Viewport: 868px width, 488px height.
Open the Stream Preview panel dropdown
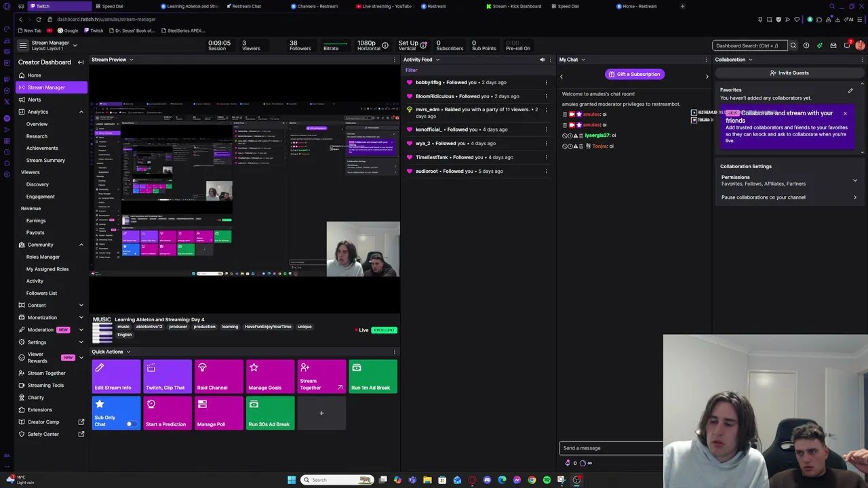click(131, 60)
